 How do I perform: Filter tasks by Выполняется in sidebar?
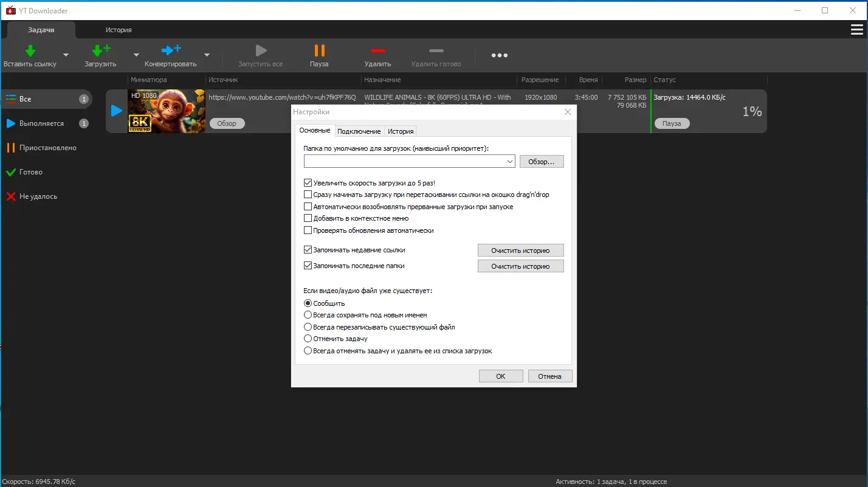(x=46, y=123)
